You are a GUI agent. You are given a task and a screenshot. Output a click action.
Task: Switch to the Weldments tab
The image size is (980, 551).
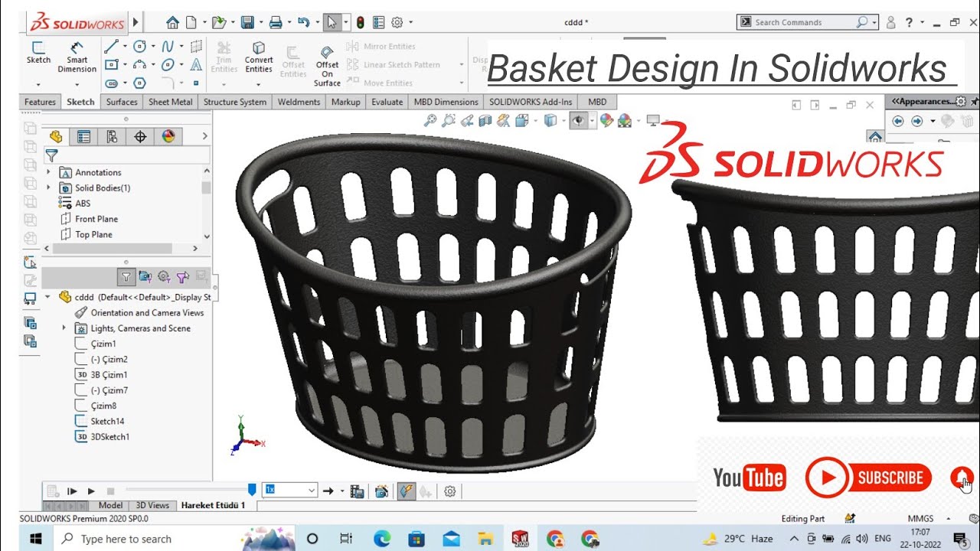pos(299,102)
